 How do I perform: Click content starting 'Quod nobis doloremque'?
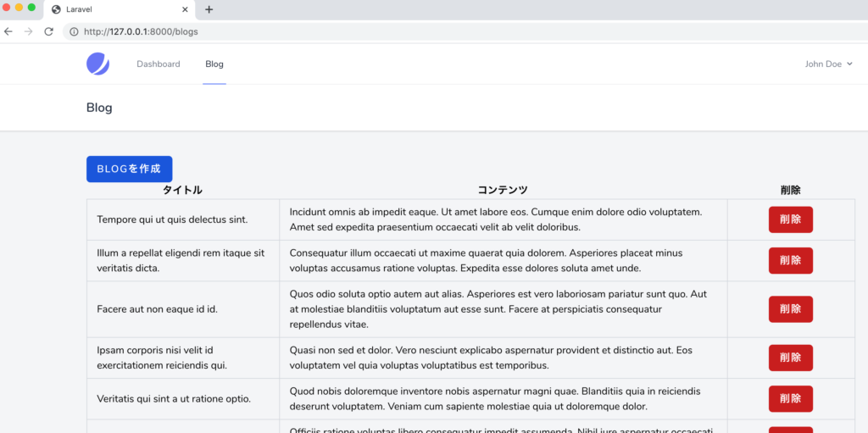coord(495,398)
